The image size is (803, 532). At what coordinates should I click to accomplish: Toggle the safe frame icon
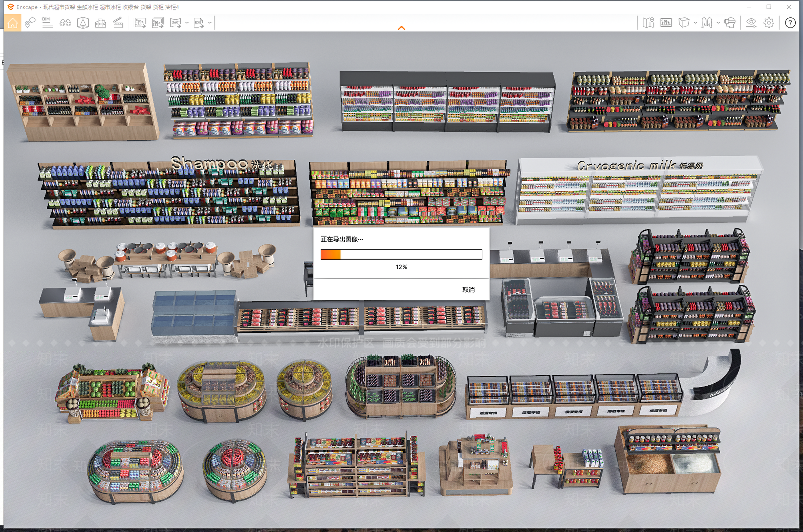tap(666, 23)
